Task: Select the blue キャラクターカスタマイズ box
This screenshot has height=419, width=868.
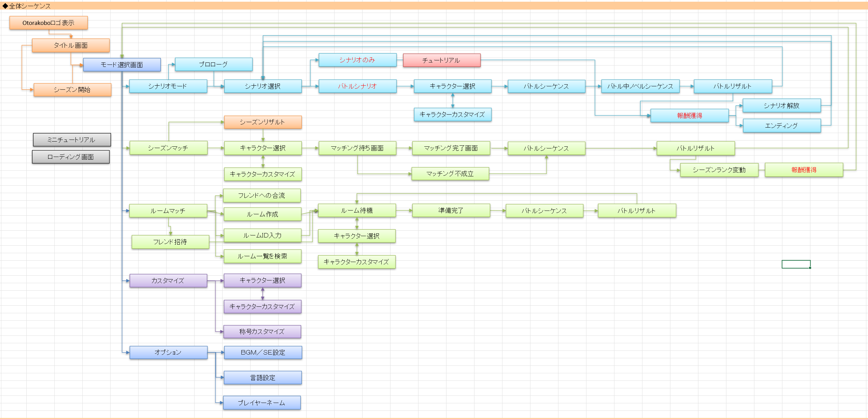Action: click(453, 115)
